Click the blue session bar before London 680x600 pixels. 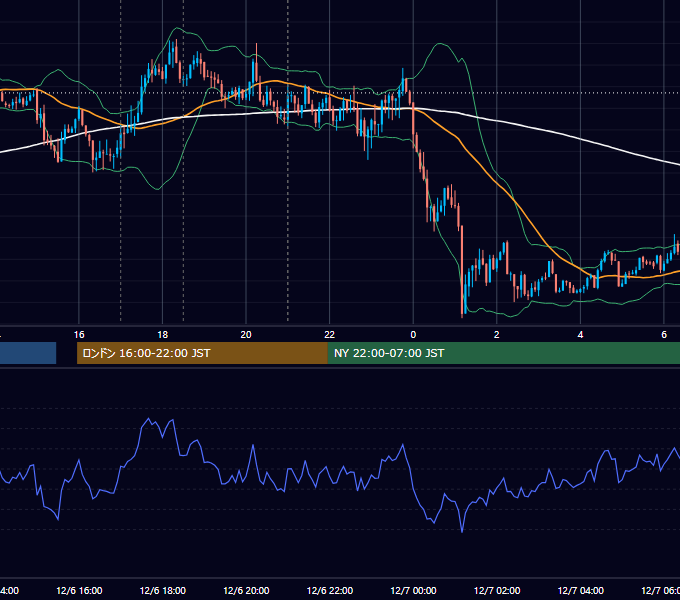click(x=28, y=353)
